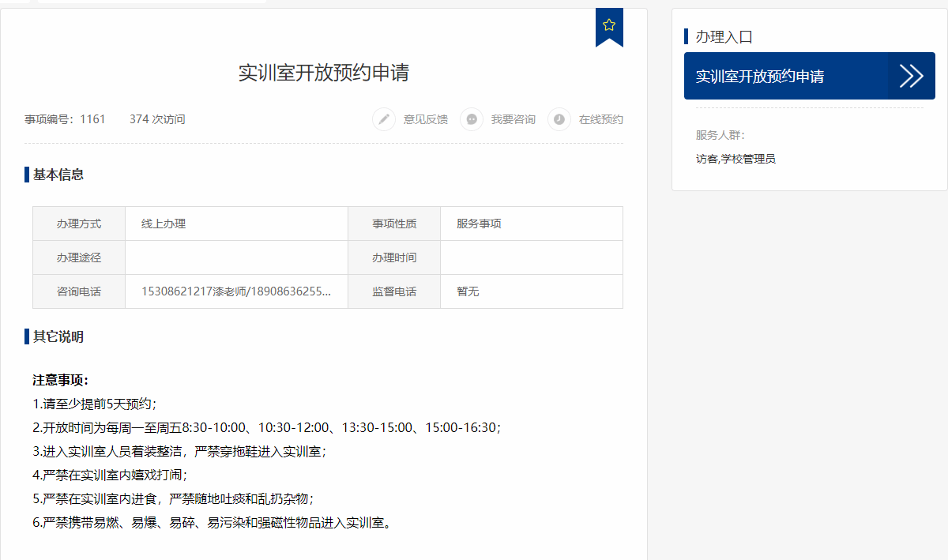Viewport: 948px width, 560px height.
Task: Click the 访客,学校管理员 service group text
Action: 735,159
